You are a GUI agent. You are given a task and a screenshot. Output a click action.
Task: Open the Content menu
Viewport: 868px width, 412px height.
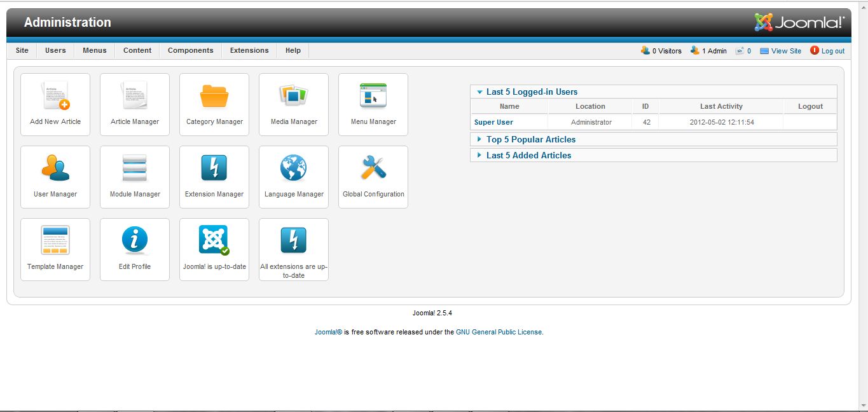(137, 50)
